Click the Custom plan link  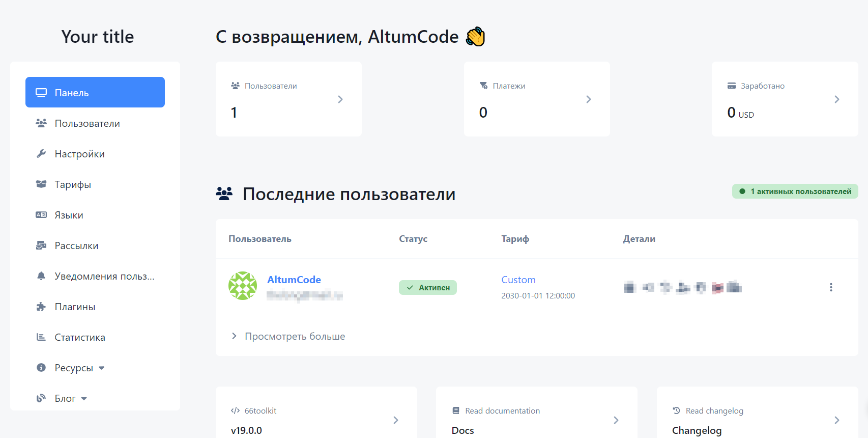pyautogui.click(x=518, y=280)
